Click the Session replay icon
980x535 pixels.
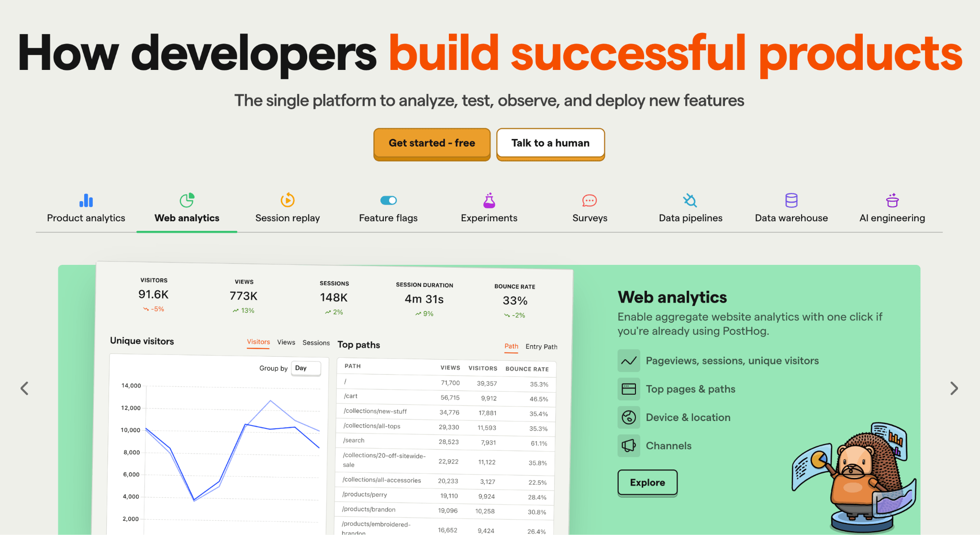(288, 200)
